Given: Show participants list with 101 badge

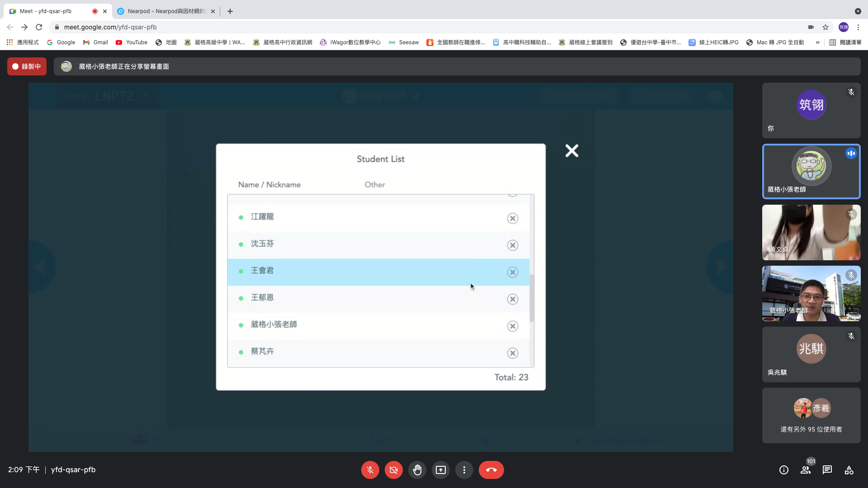Looking at the screenshot, I should (x=806, y=470).
